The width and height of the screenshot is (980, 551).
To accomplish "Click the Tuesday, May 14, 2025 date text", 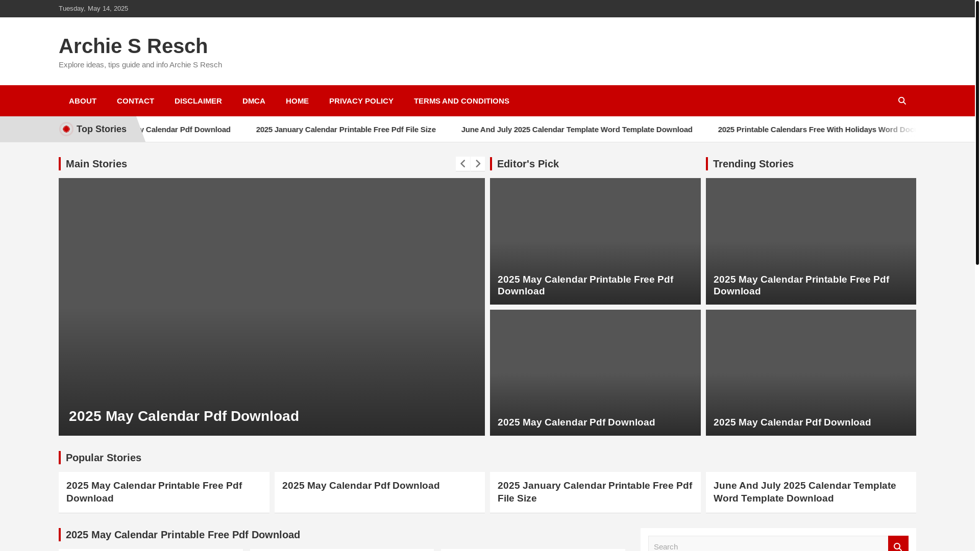I will pyautogui.click(x=93, y=9).
